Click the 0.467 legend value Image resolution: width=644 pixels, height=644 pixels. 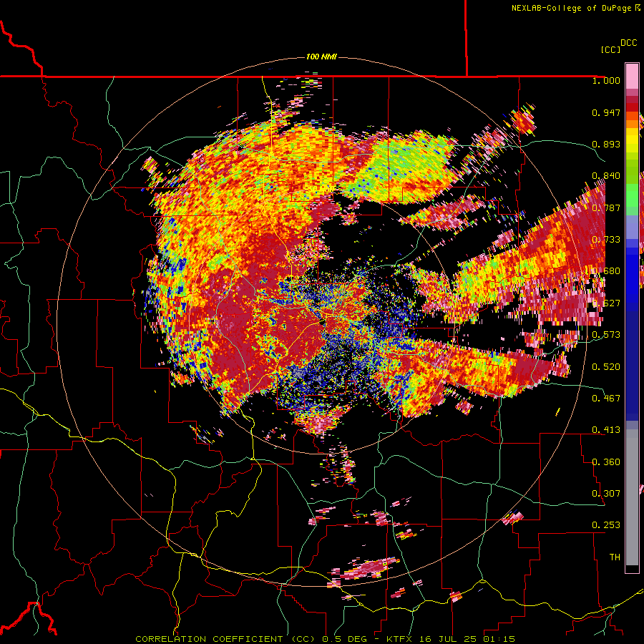[x=606, y=399]
